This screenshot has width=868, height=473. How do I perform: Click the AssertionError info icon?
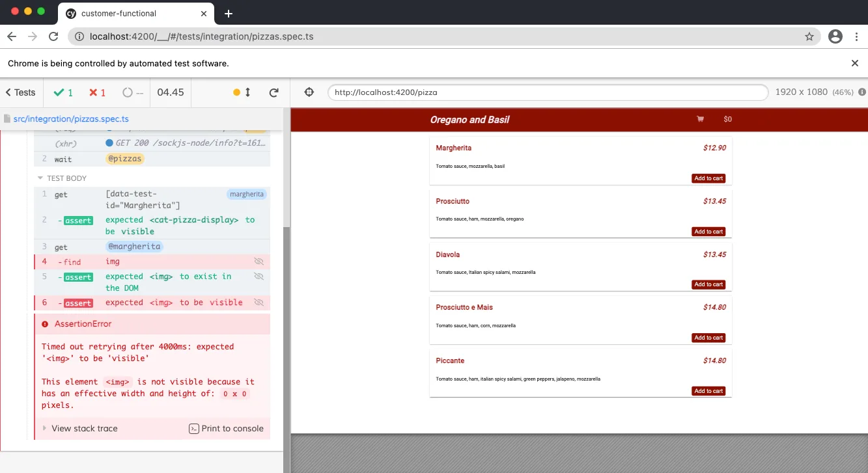coord(44,323)
